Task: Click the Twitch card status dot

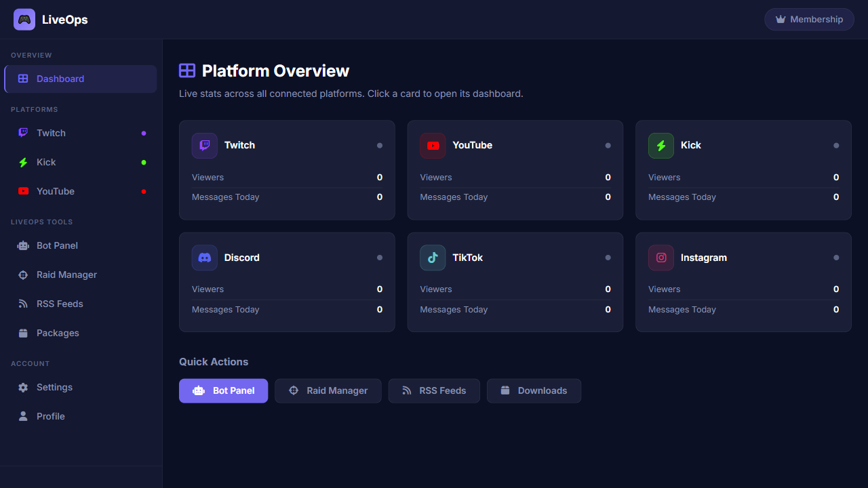Action: tap(380, 146)
